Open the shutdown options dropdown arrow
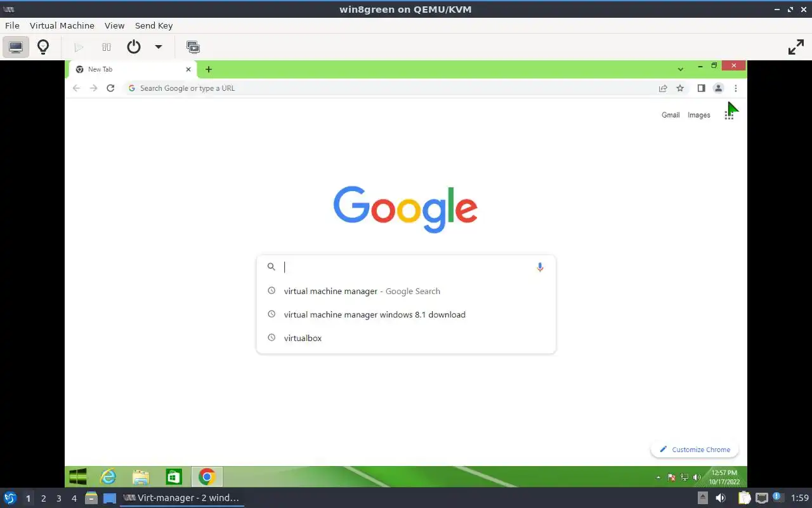The width and height of the screenshot is (812, 508). (159, 47)
